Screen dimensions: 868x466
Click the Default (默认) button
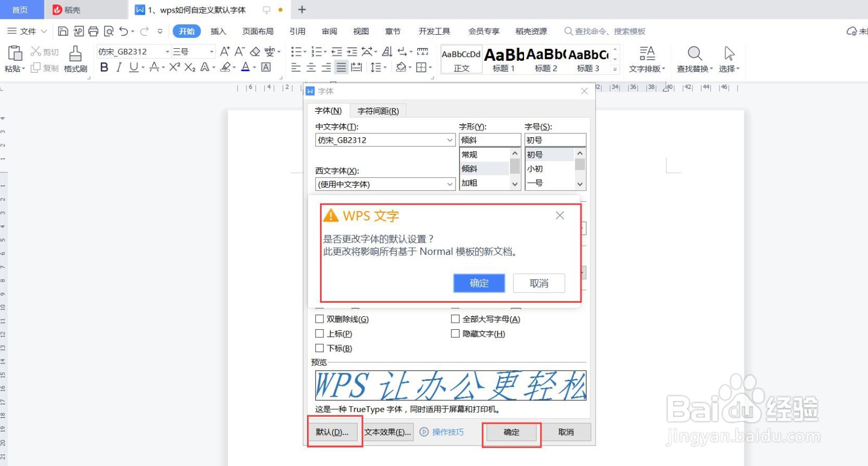click(333, 432)
